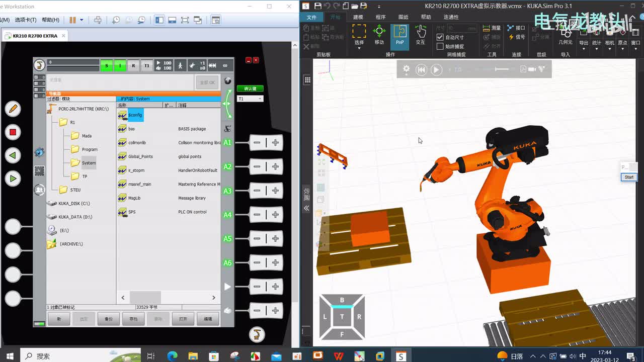Screen dimensions: 644x362
Task: Open the 文件 (File) menu tab
Action: coord(311,17)
